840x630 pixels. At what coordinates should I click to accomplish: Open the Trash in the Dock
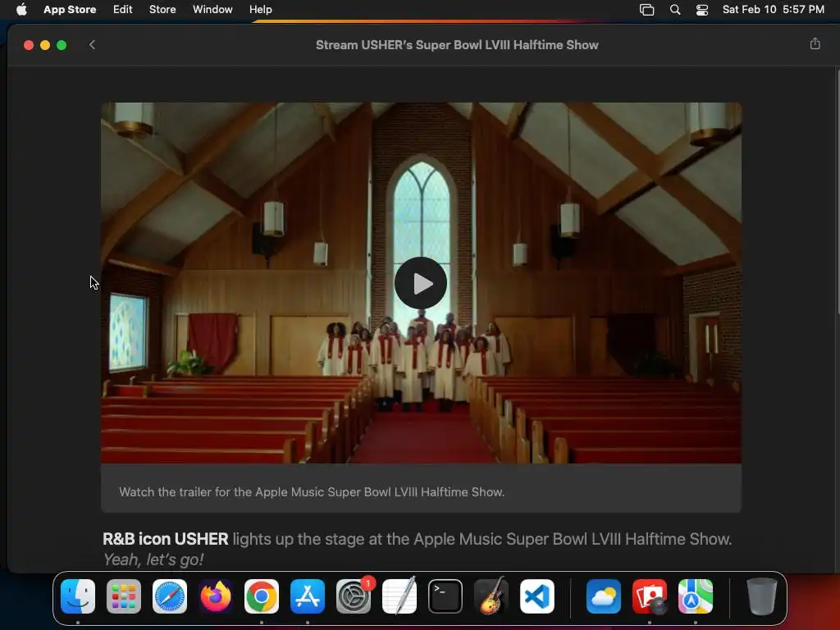coord(762,596)
